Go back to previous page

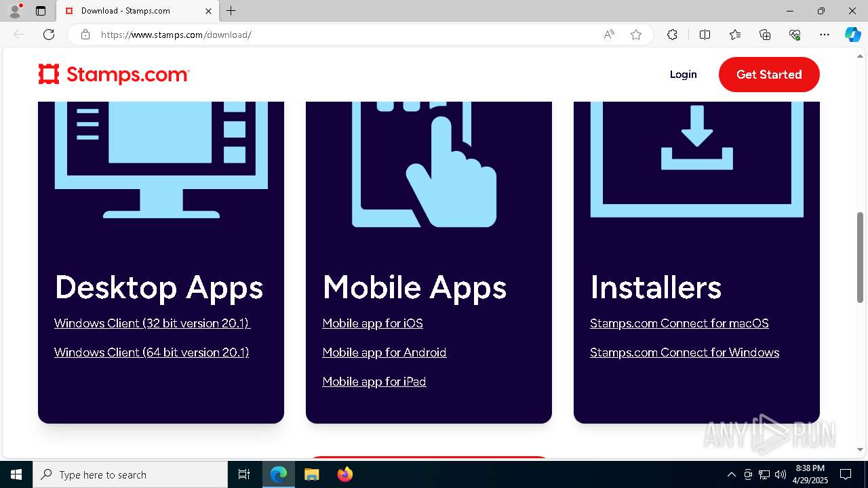click(19, 35)
